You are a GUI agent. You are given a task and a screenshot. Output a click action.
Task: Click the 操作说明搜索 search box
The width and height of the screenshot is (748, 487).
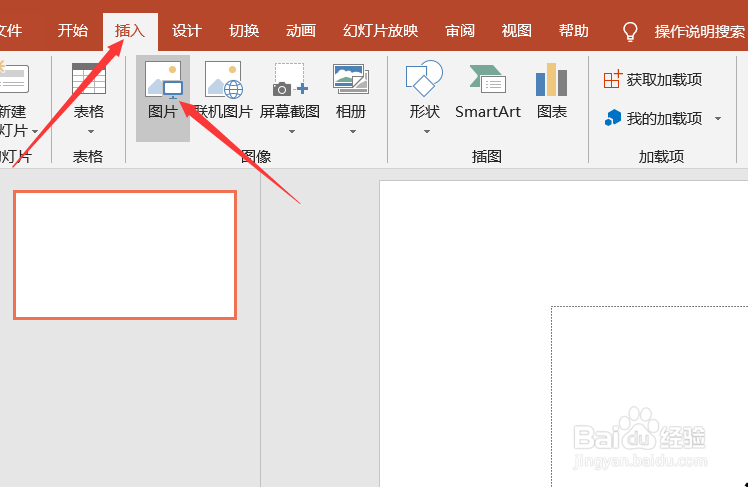(x=699, y=32)
